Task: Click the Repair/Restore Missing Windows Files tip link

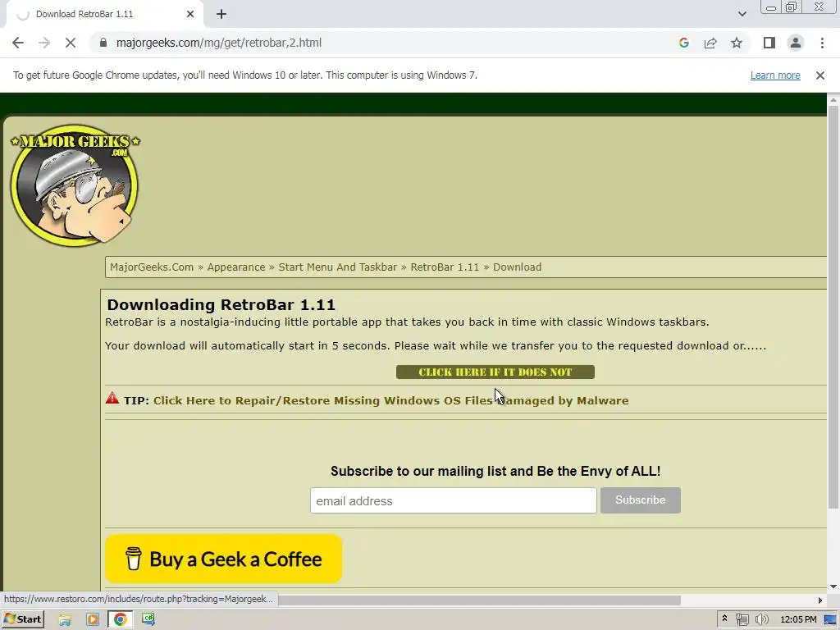Action: click(391, 400)
